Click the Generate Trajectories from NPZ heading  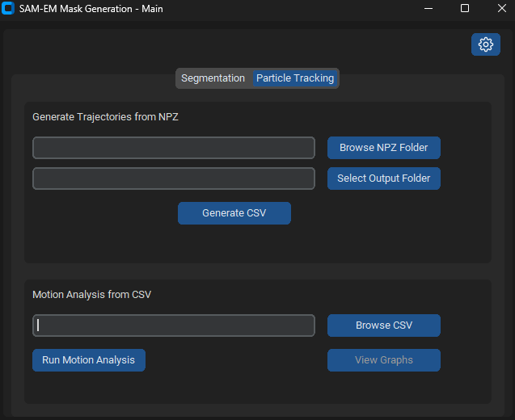(105, 117)
